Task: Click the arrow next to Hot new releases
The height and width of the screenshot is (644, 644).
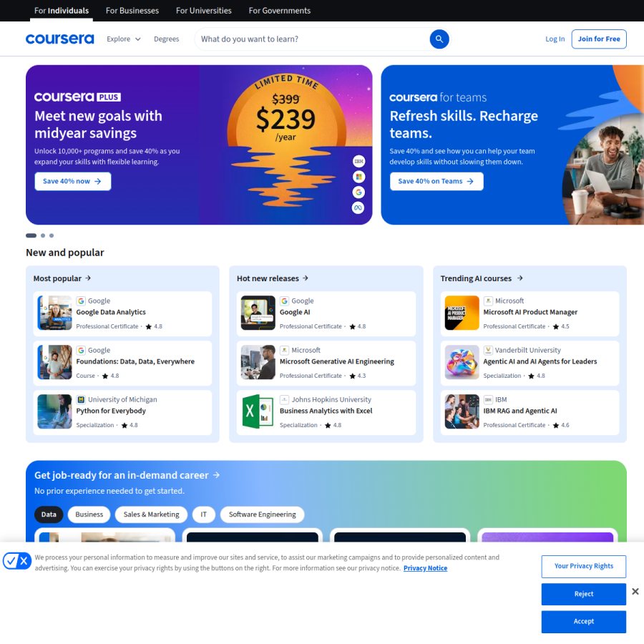Action: [305, 278]
